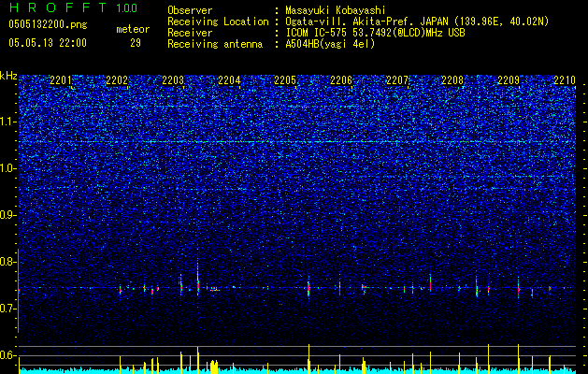Click the 'Observer' field label
The height and width of the screenshot is (374, 588).
click(x=190, y=10)
